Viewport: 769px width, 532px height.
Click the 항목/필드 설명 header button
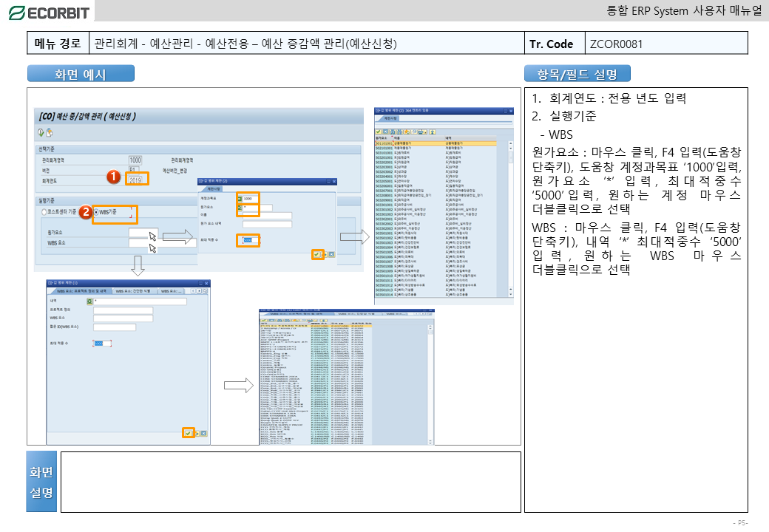[577, 74]
